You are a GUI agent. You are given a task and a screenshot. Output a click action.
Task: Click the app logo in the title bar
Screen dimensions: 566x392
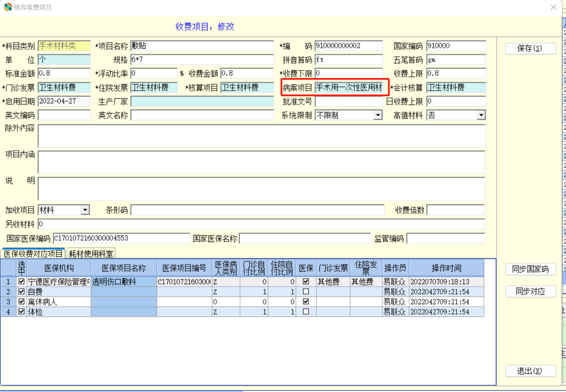point(8,7)
